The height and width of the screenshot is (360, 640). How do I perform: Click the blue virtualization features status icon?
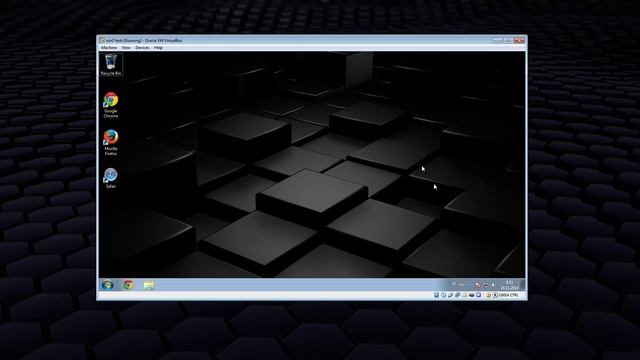coord(478,295)
